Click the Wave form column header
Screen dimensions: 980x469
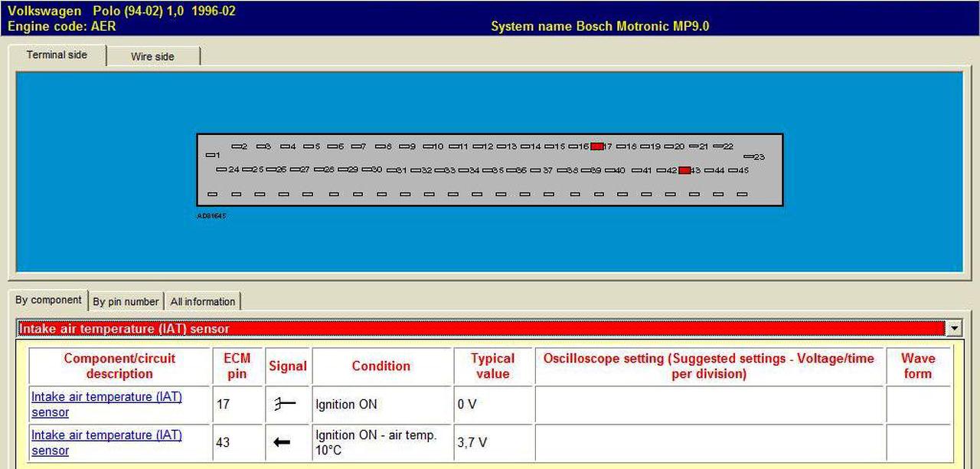(x=918, y=366)
